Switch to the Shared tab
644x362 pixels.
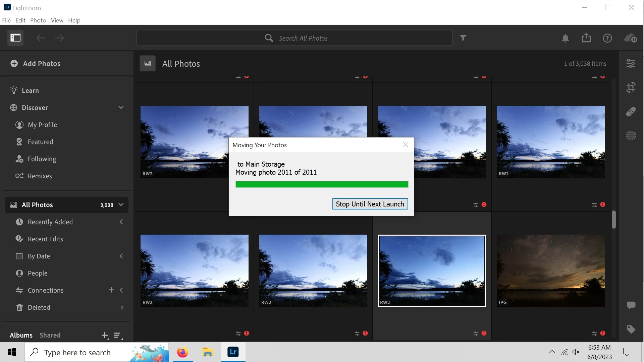pos(50,335)
